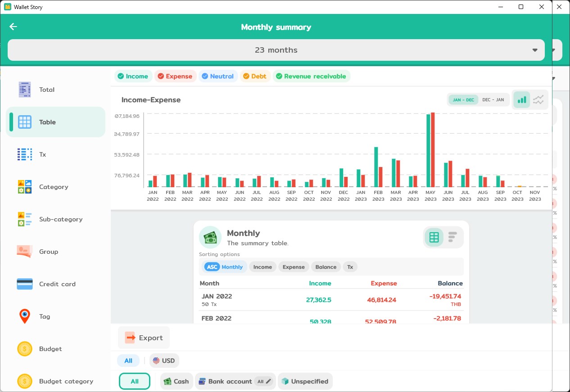The height and width of the screenshot is (392, 570).
Task: Toggle the Expense filter chip
Action: coord(175,76)
